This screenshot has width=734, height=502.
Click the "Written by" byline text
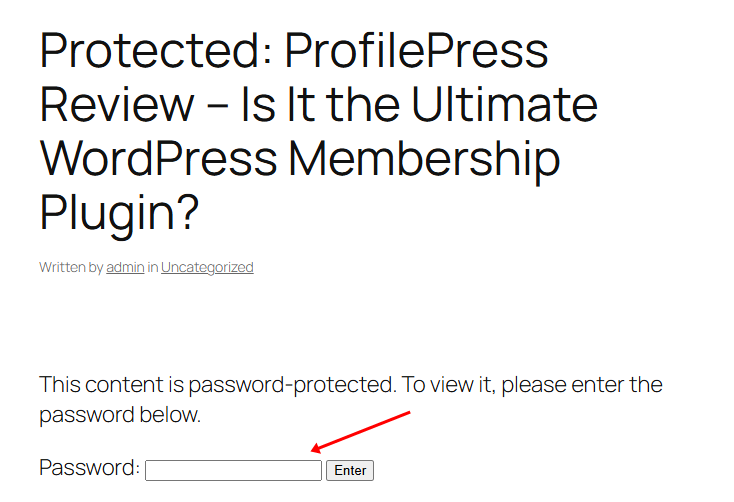71,267
